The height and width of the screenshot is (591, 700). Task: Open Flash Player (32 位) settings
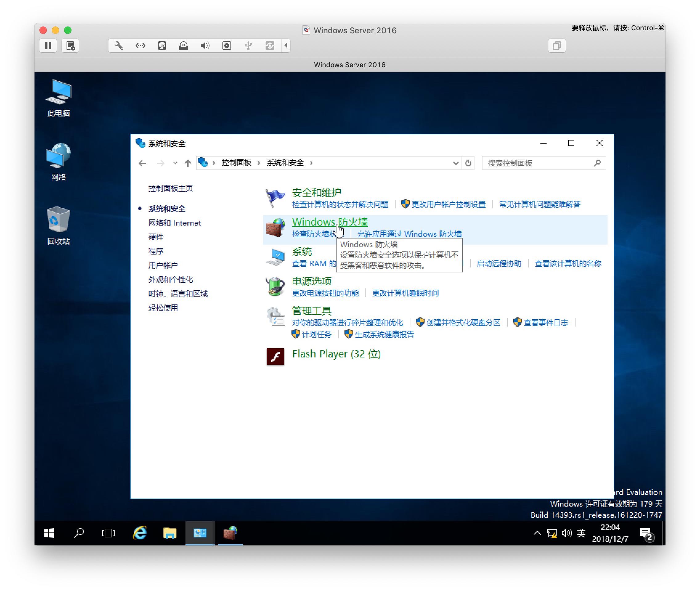(x=336, y=354)
